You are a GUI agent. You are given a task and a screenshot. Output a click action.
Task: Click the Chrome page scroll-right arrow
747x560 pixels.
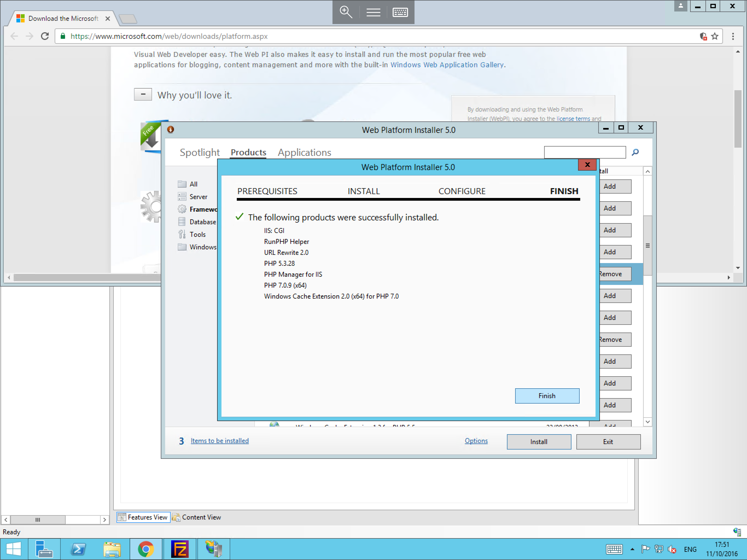[x=728, y=277]
